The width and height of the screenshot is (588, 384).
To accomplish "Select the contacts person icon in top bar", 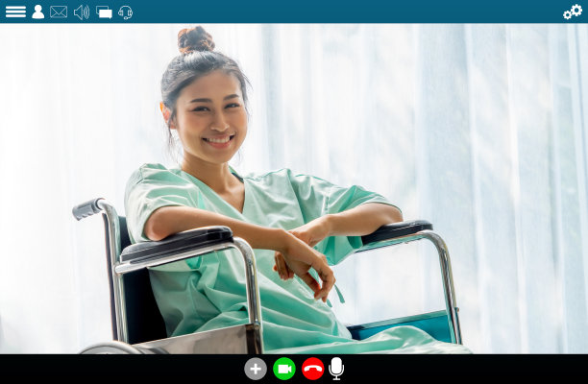I will click(38, 12).
